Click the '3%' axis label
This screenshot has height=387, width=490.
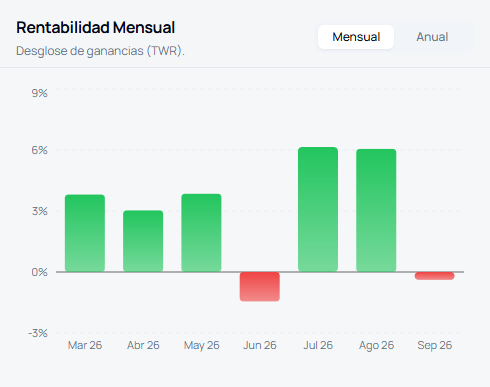[x=40, y=211]
